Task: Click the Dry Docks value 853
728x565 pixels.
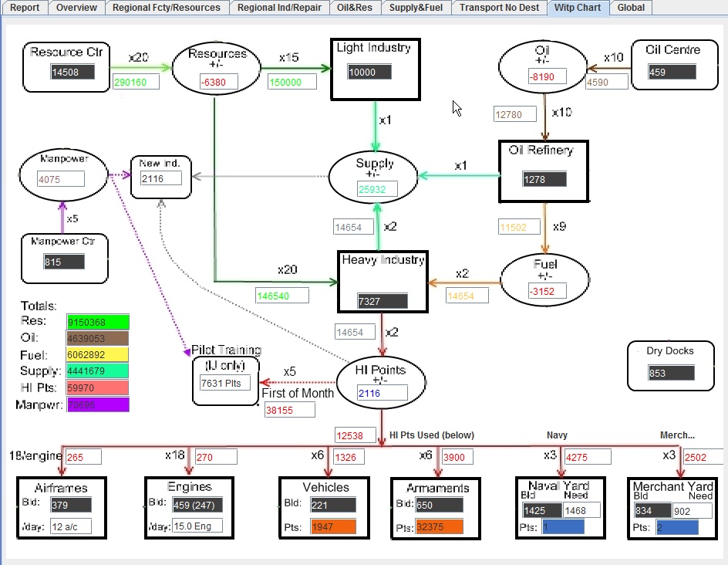Action: [x=672, y=373]
